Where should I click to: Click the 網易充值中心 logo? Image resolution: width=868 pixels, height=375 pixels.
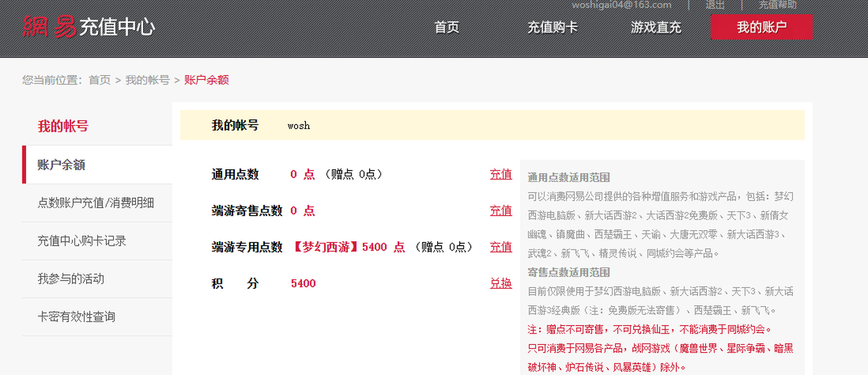89,27
